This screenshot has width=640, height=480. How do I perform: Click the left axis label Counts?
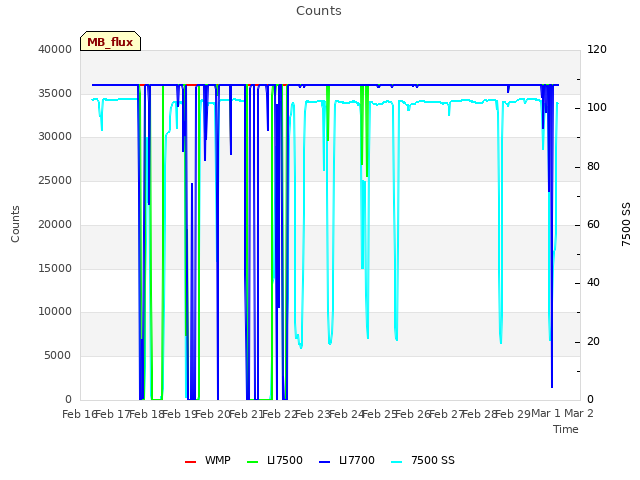tap(15, 224)
